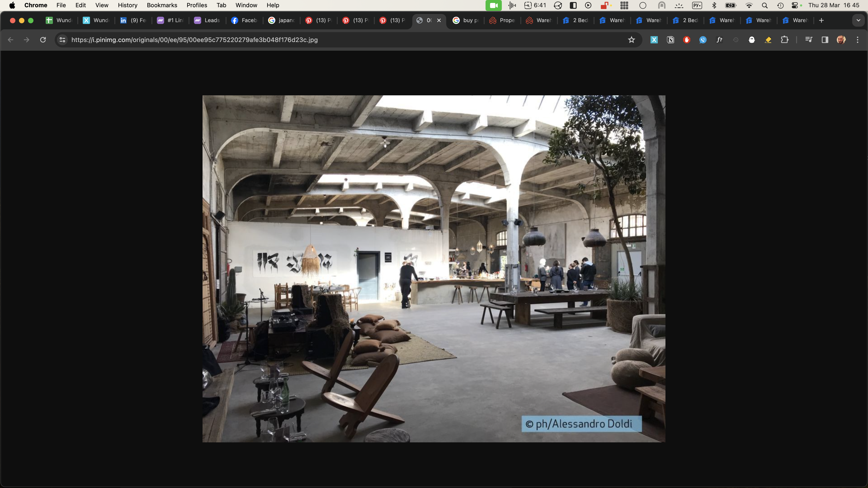
Task: Switch to the Facebook tab
Action: tap(244, 20)
